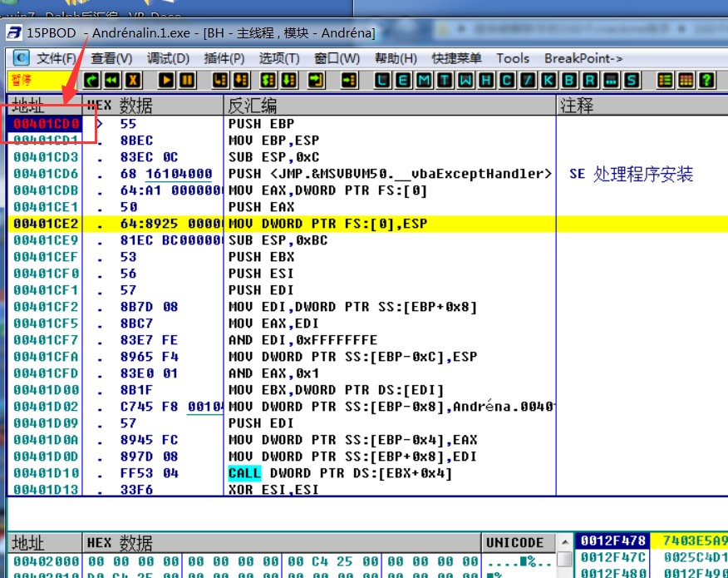Open Breakpoints window with B icon

coord(568,81)
